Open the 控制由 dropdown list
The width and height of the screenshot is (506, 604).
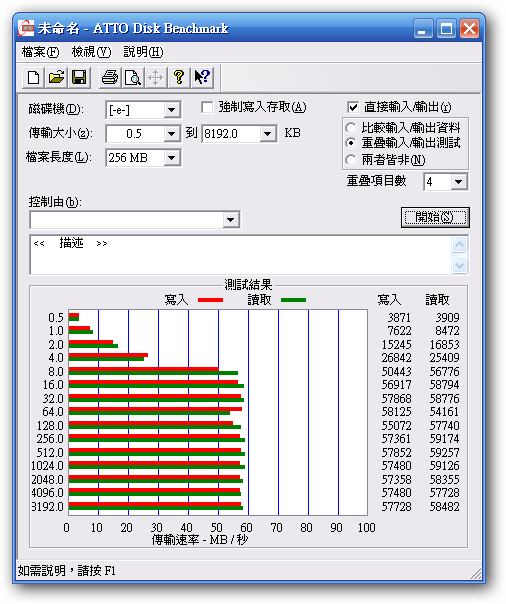point(231,220)
